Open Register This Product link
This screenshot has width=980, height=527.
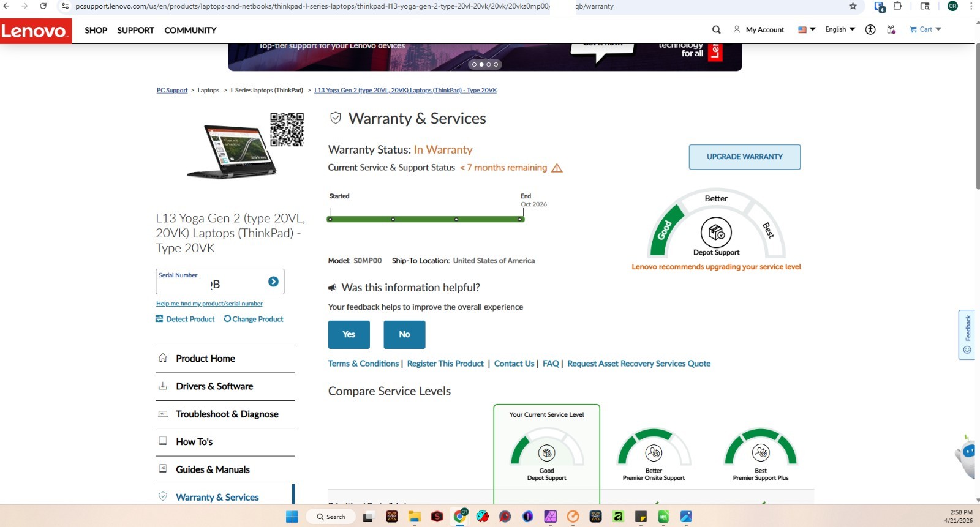(445, 364)
